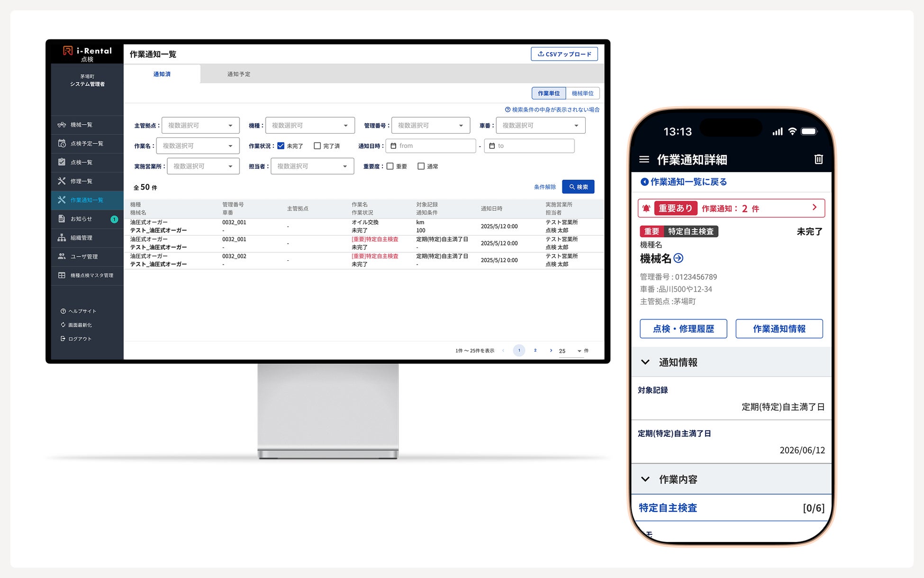The width and height of the screenshot is (924, 578).
Task: Enable the 重要 importance checkbox
Action: click(x=390, y=166)
